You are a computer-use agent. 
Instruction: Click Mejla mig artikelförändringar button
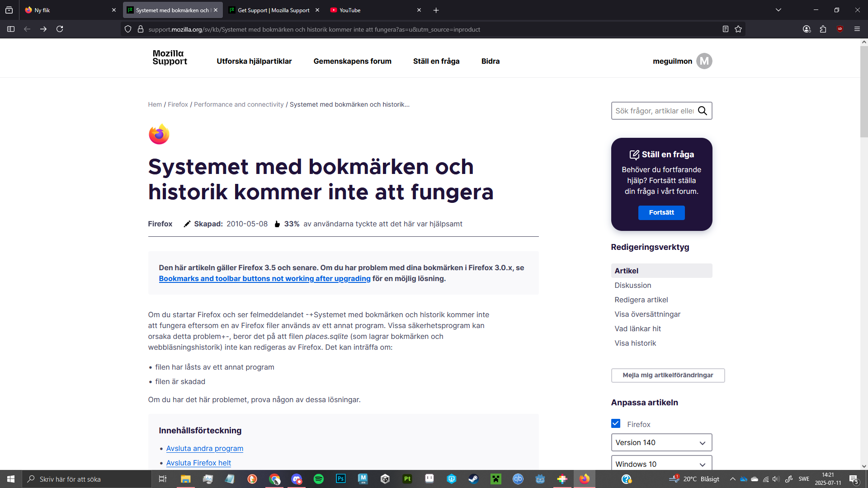[668, 375]
